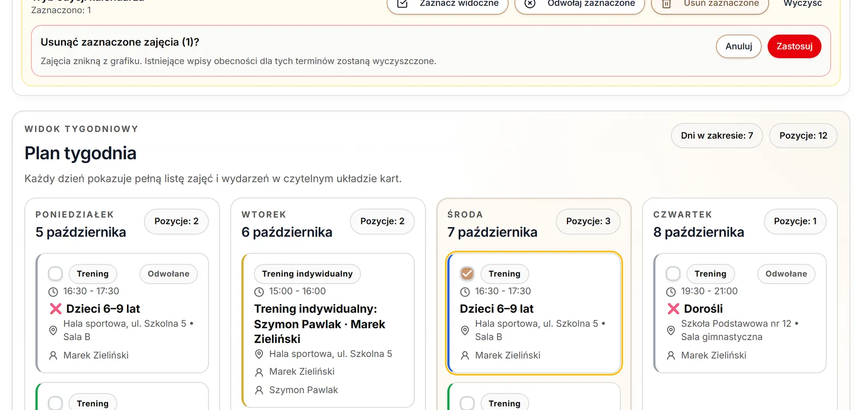
Task: Click the person icon beside Tuesday's Marek Zieliński
Action: click(259, 372)
